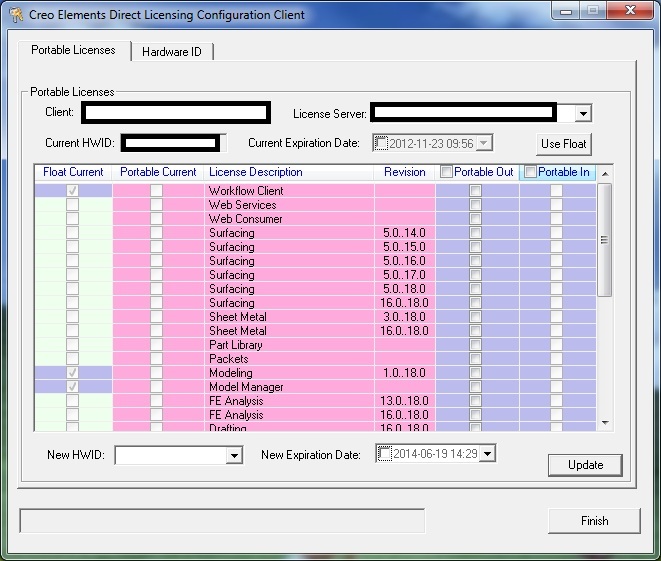Open the New HWID dropdown arrow
Image resolution: width=661 pixels, height=561 pixels.
[234, 455]
